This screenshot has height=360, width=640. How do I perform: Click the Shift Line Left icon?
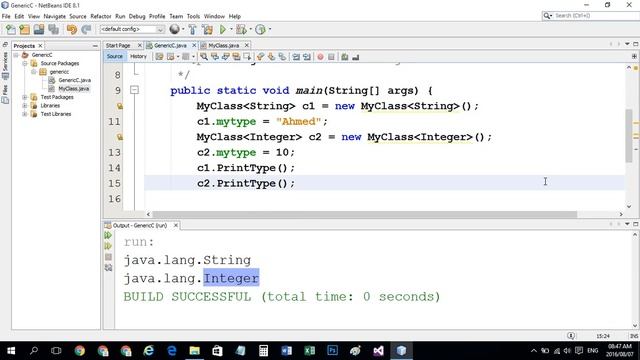[x=296, y=57]
